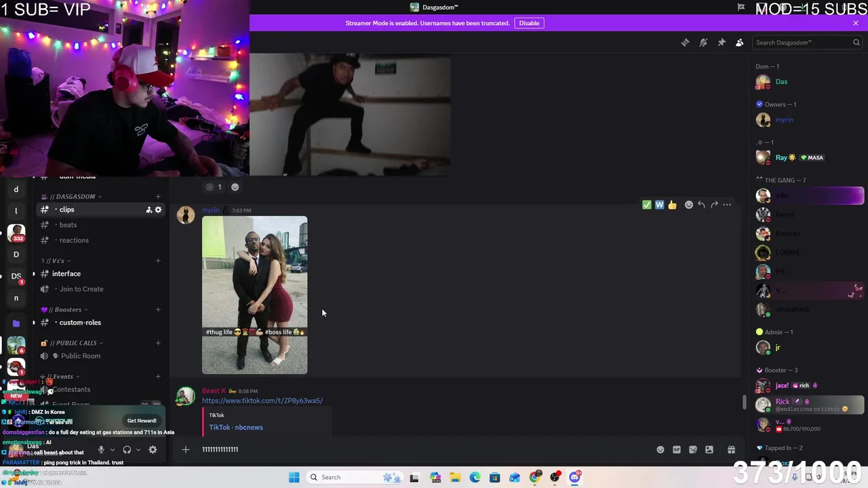This screenshot has width=868, height=488.
Task: Reply to myrin's message arrow
Action: [702, 205]
